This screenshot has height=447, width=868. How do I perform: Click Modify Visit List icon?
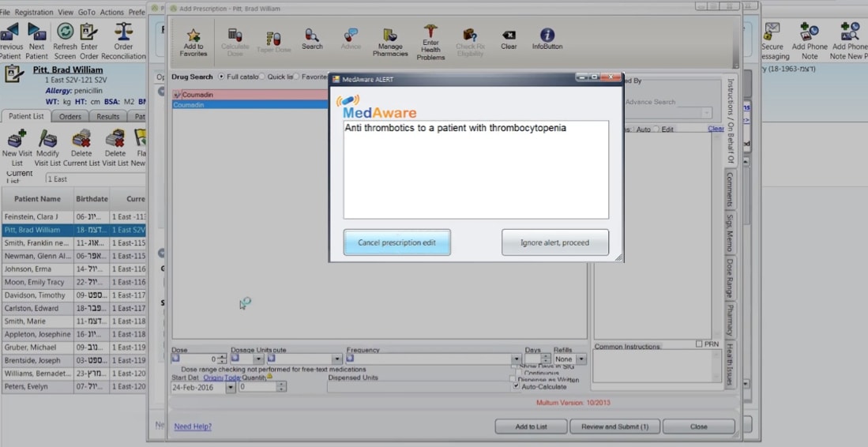(47, 138)
